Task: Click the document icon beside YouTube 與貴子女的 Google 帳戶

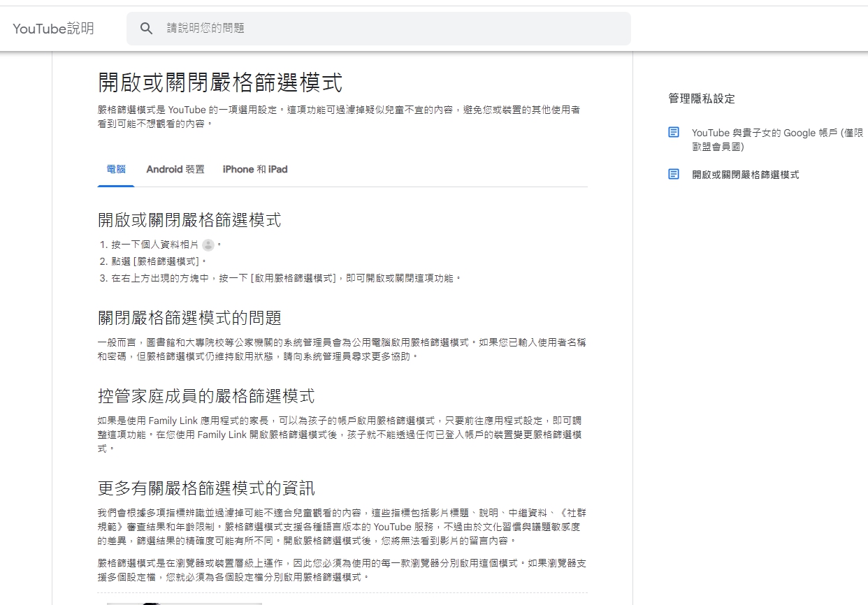Action: (674, 132)
